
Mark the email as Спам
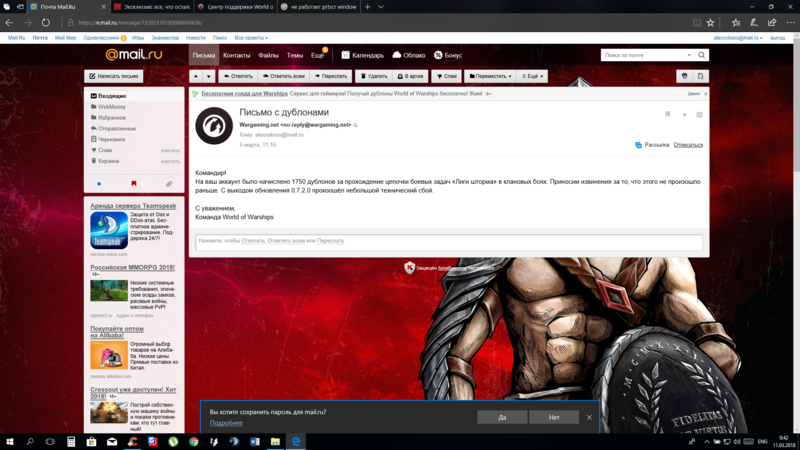pyautogui.click(x=446, y=76)
